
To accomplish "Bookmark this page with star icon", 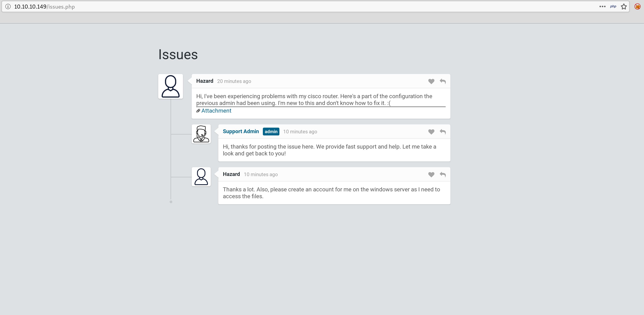I will 624,6.
